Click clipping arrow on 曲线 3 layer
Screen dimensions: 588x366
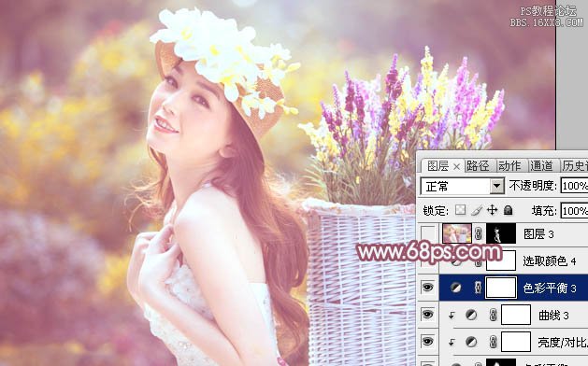[x=452, y=316]
